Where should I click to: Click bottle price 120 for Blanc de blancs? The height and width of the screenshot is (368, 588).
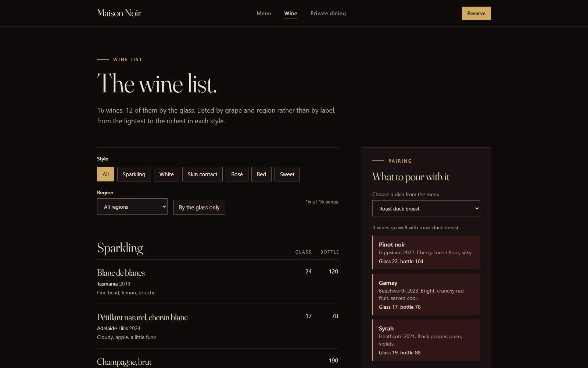pos(333,271)
